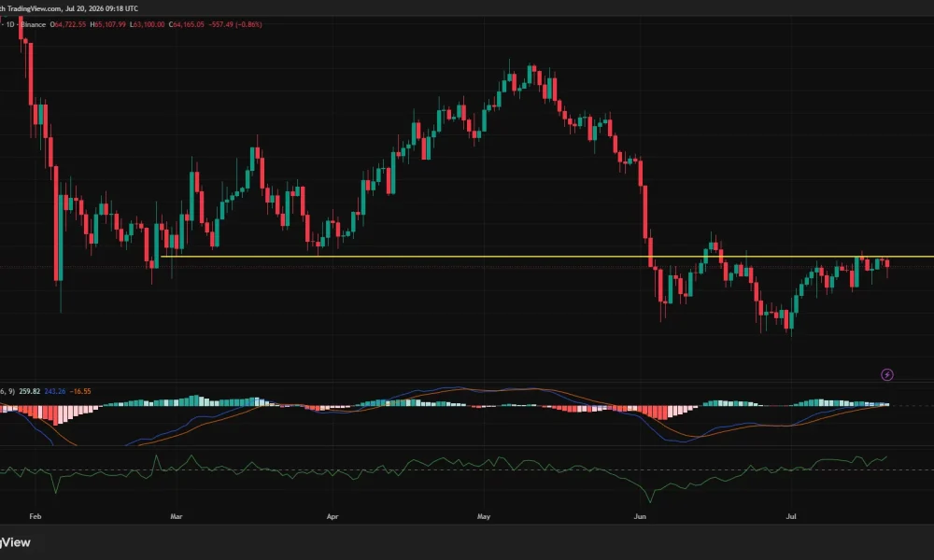Click the MACD value 259.82
The image size is (934, 560).
coord(30,391)
